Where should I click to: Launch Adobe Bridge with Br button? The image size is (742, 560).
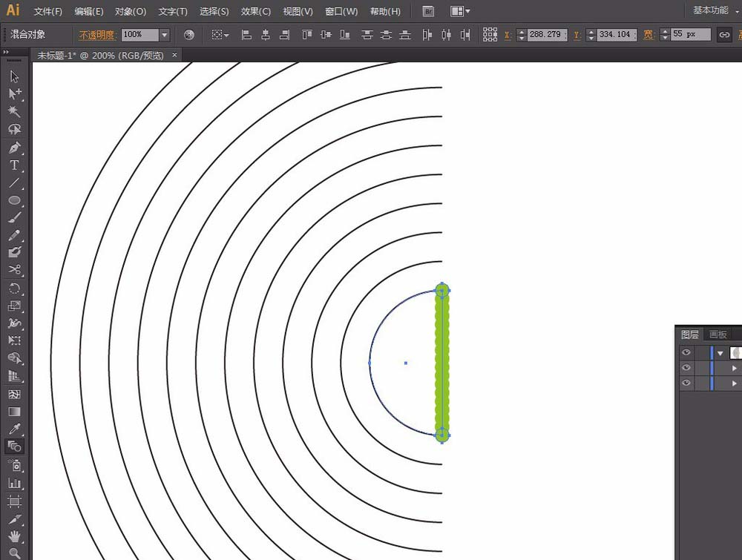(x=428, y=11)
